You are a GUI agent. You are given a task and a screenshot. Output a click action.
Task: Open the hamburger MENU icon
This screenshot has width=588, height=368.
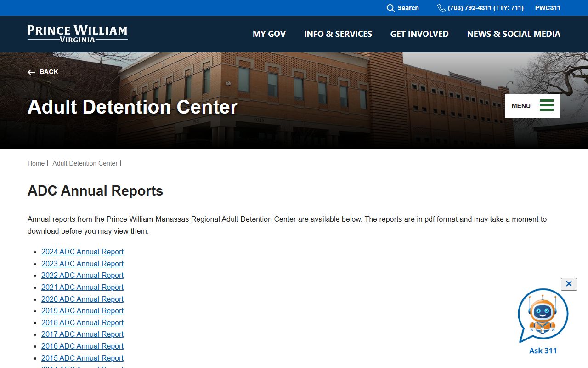point(547,105)
